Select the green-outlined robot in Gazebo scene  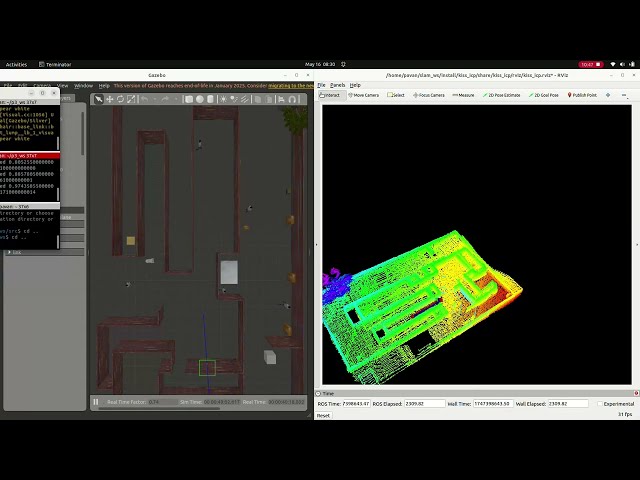(x=207, y=368)
